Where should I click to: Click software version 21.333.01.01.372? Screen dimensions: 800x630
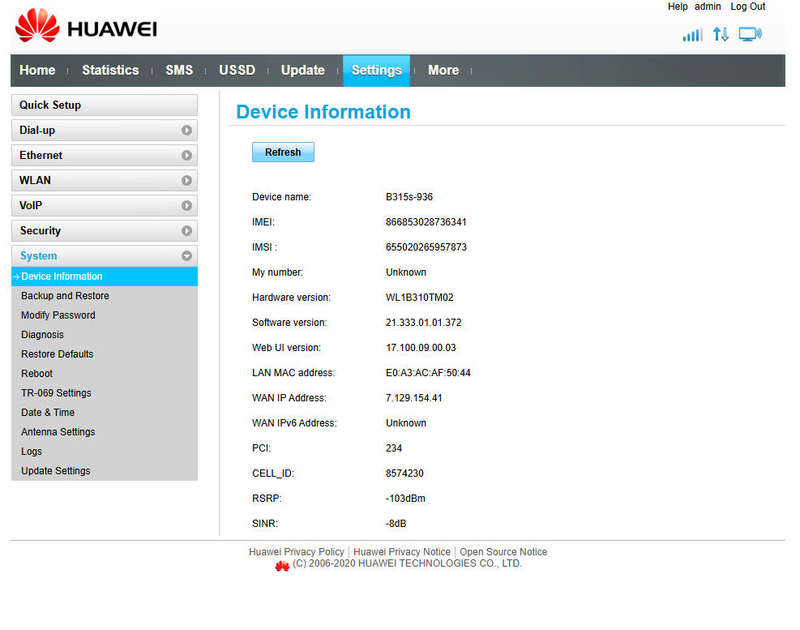(423, 322)
